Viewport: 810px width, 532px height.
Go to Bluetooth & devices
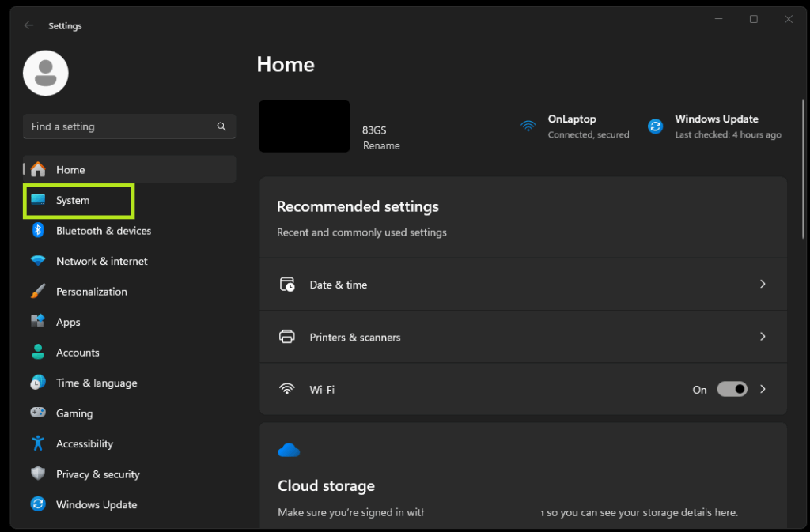pyautogui.click(x=130, y=230)
